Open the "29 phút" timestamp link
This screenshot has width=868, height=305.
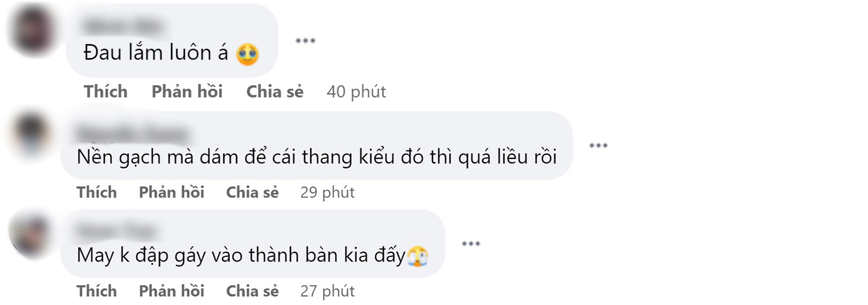327,193
